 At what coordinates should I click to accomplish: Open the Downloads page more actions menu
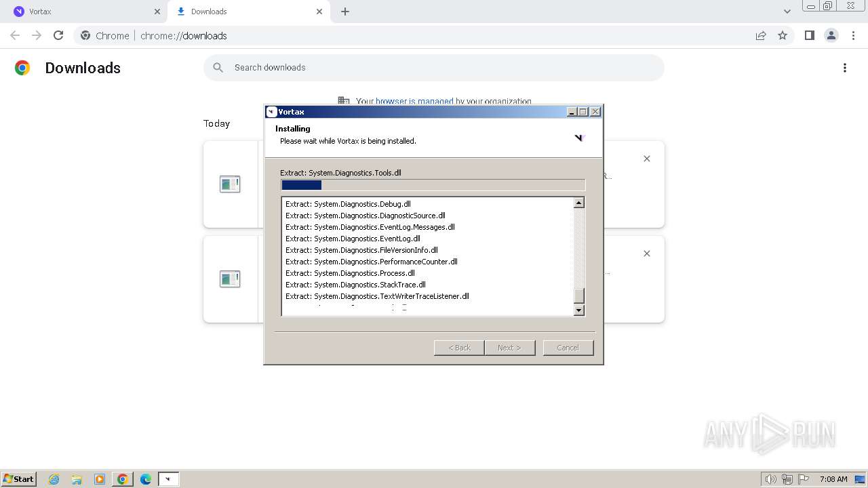coord(845,68)
